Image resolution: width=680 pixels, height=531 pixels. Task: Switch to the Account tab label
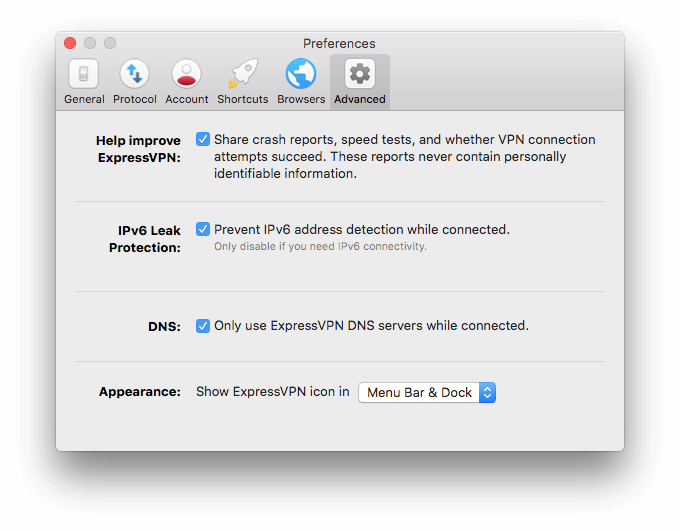186,99
